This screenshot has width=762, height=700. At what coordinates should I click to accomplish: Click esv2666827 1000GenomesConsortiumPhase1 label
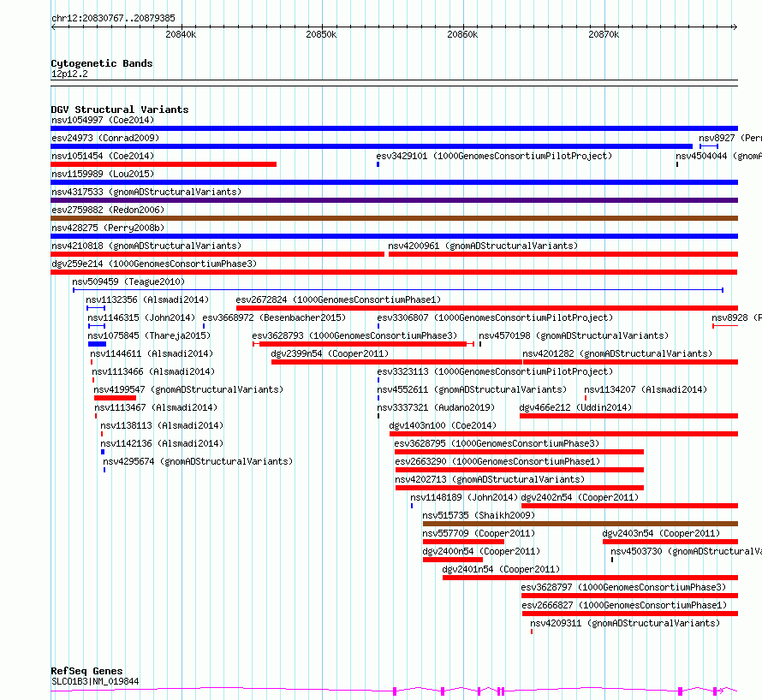point(624,605)
